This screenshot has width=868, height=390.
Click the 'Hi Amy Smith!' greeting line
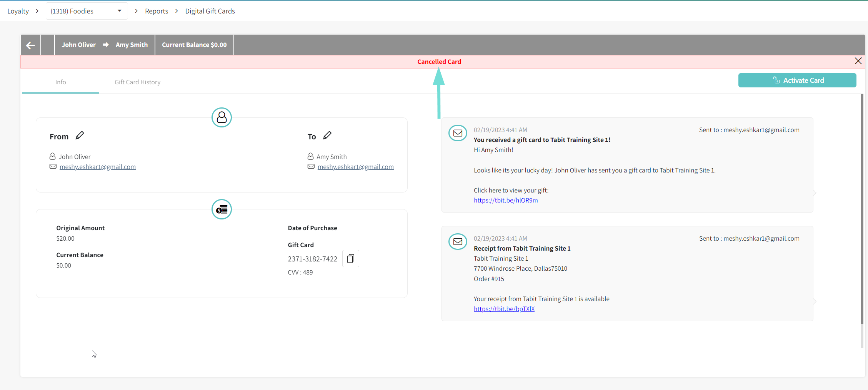click(493, 150)
